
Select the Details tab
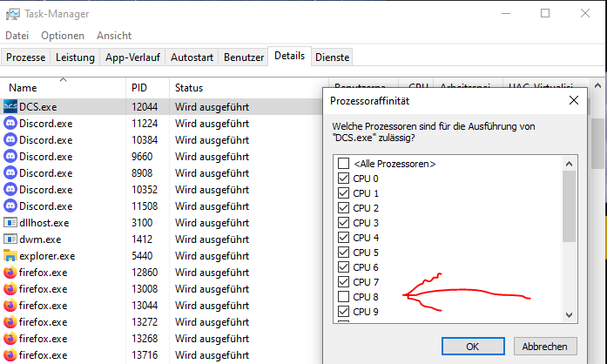289,56
